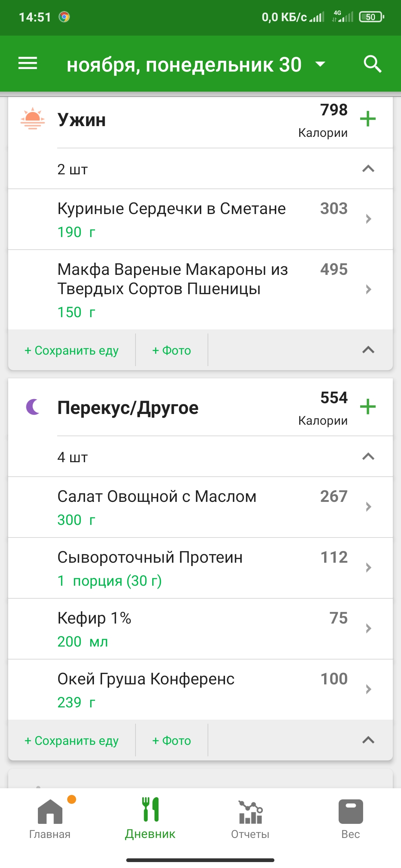Tap the sunset dinner meal icon

click(x=33, y=119)
